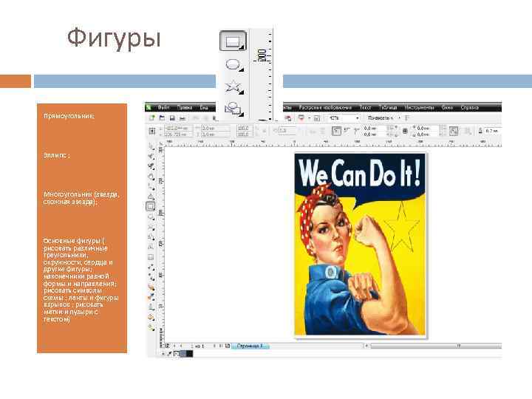
Task: Click the Application launcher icon
Action: (x=301, y=117)
